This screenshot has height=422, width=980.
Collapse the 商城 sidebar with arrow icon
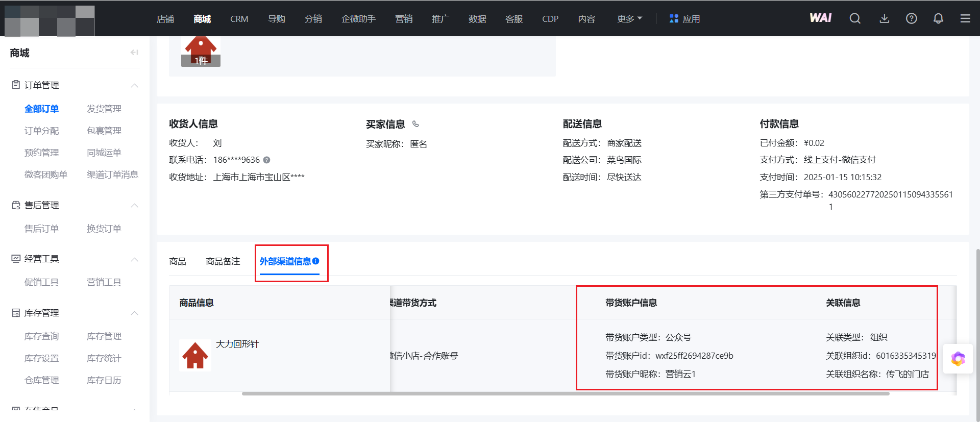pos(134,53)
